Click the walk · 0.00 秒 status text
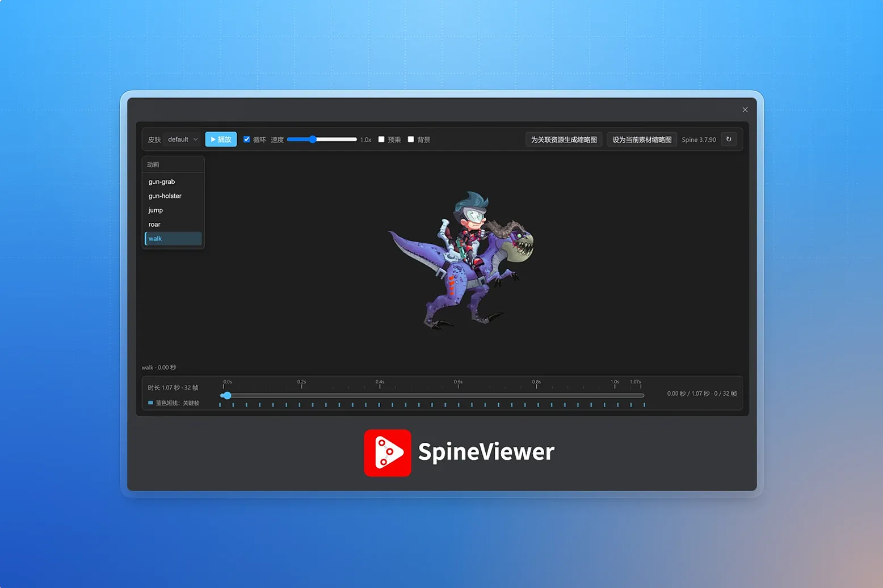The height and width of the screenshot is (588, 883). (x=159, y=367)
